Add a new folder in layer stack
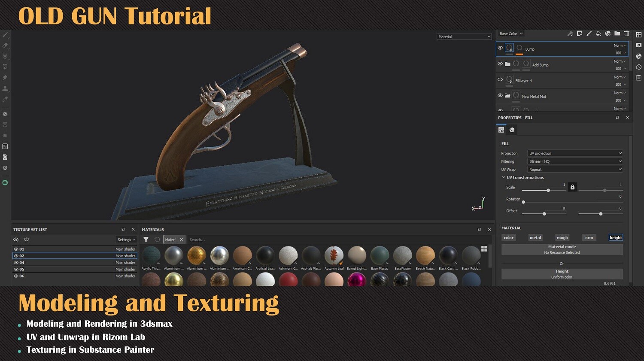 (617, 33)
